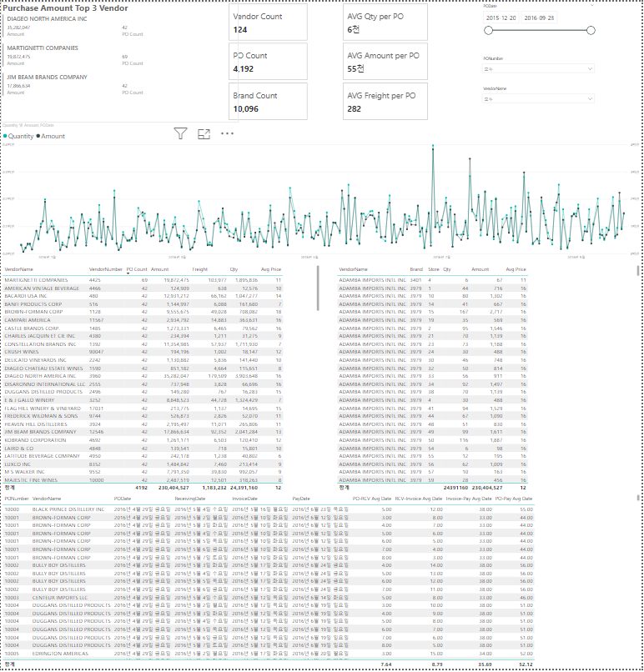
Task: Sort vendor table by Avg Price column
Action: [x=271, y=269]
